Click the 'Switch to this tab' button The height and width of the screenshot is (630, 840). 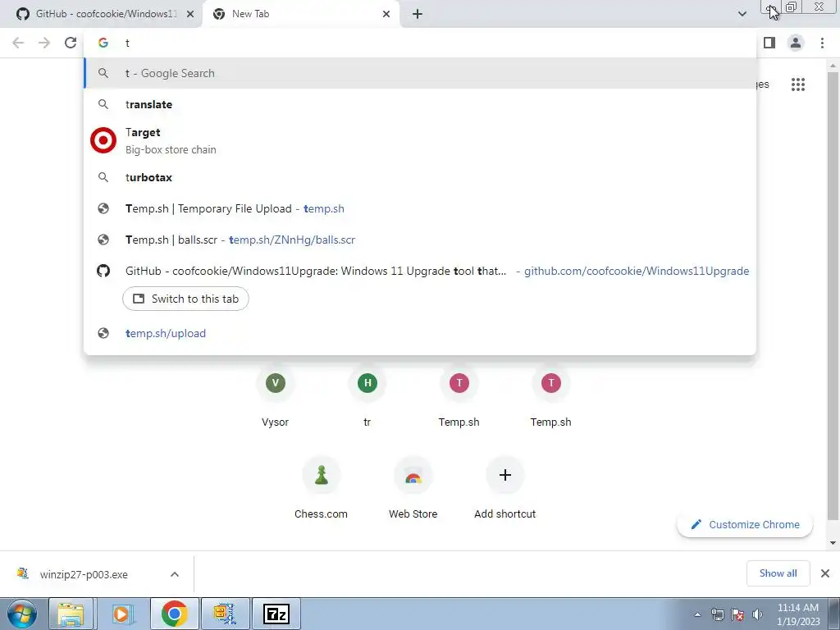185,299
